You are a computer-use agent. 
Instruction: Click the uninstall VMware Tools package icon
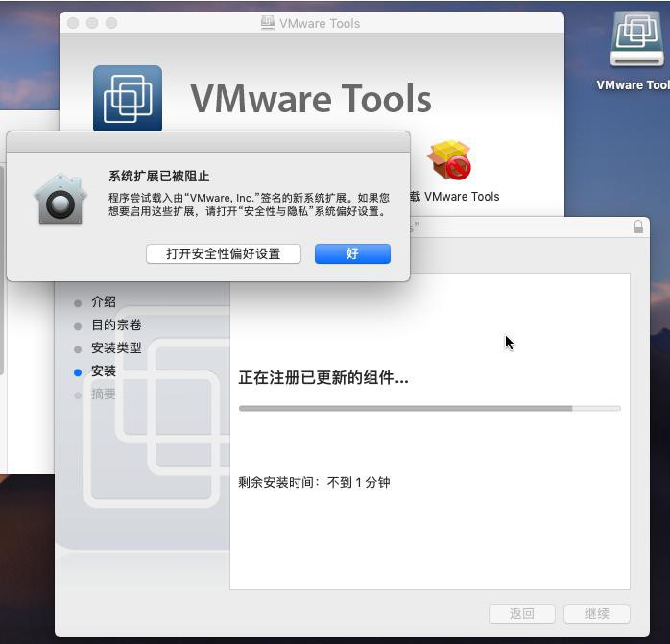449,160
